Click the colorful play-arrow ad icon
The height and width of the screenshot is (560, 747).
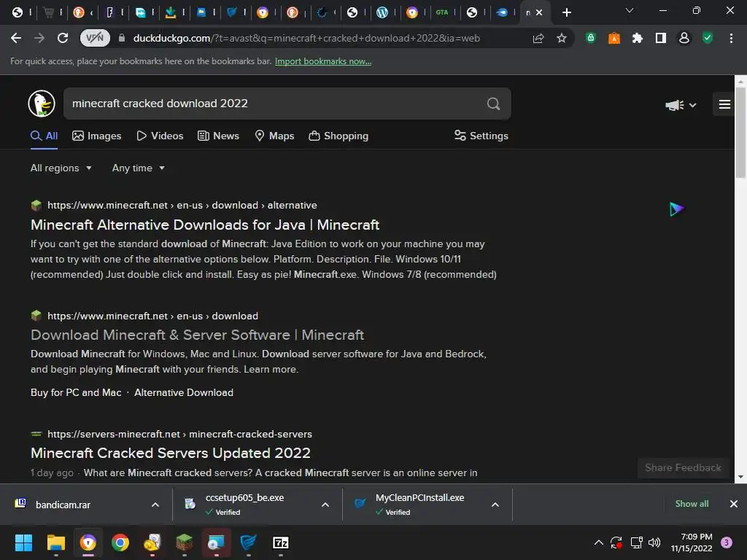[676, 209]
